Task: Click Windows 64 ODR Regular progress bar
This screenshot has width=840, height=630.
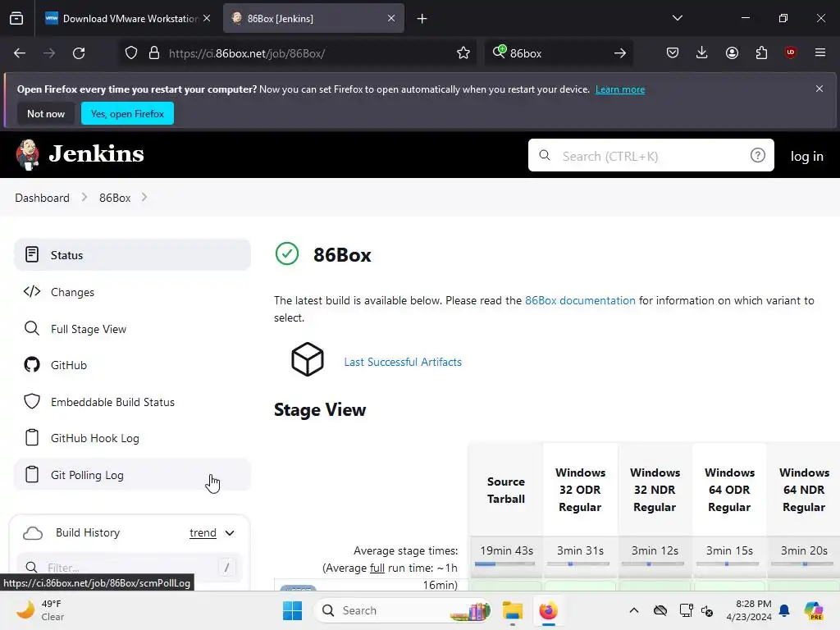Action: 728,564
